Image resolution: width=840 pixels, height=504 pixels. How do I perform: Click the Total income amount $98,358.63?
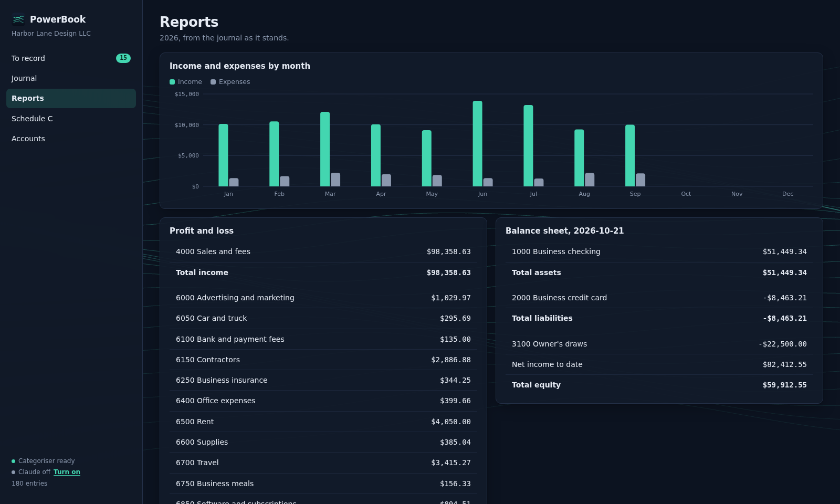pyautogui.click(x=449, y=273)
